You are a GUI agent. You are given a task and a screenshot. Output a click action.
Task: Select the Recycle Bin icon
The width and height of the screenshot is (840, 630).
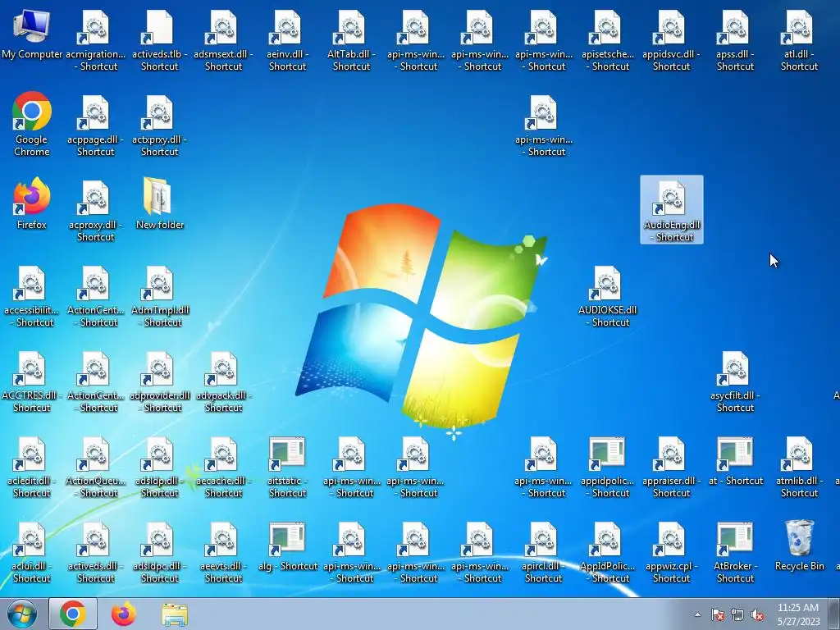coord(799,546)
